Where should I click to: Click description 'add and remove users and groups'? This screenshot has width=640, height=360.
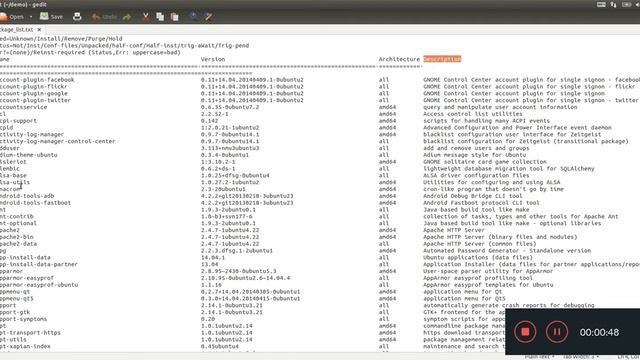click(476, 148)
